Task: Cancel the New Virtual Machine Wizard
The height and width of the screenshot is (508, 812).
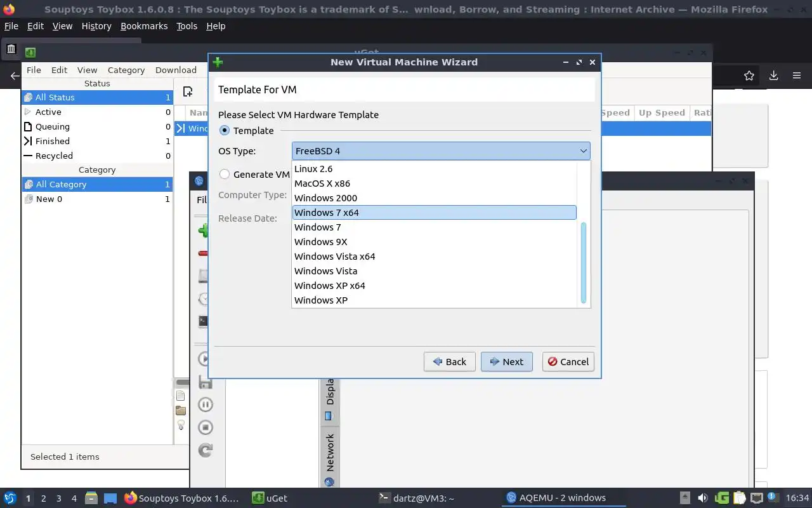Action: [568, 361]
